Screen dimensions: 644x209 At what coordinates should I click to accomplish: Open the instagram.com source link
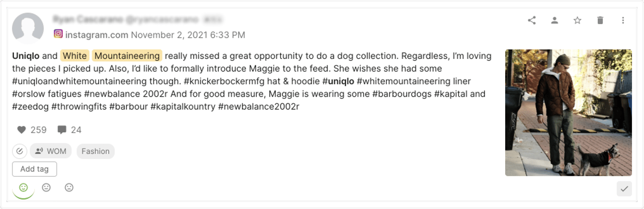pyautogui.click(x=97, y=35)
